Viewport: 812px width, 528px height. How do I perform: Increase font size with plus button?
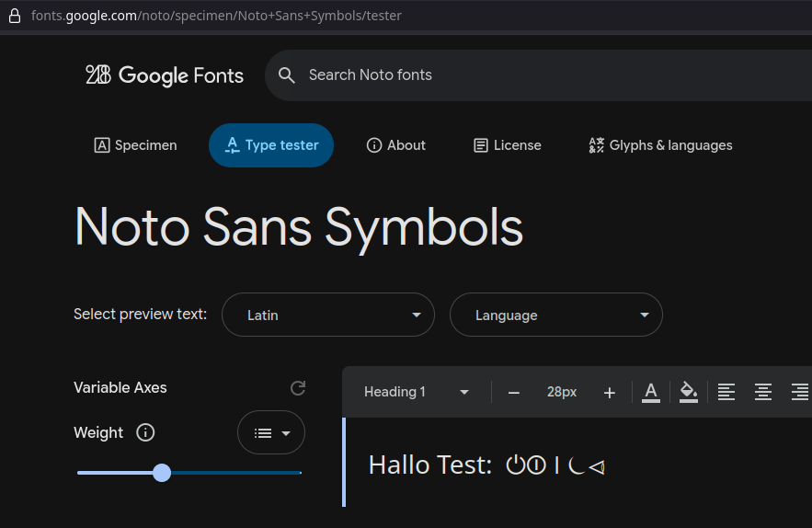(x=609, y=393)
